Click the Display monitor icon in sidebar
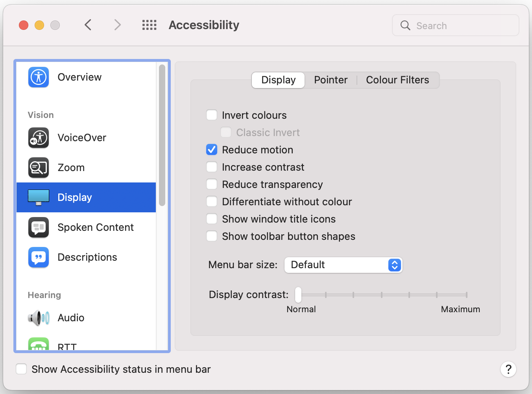532x394 pixels. click(x=38, y=197)
